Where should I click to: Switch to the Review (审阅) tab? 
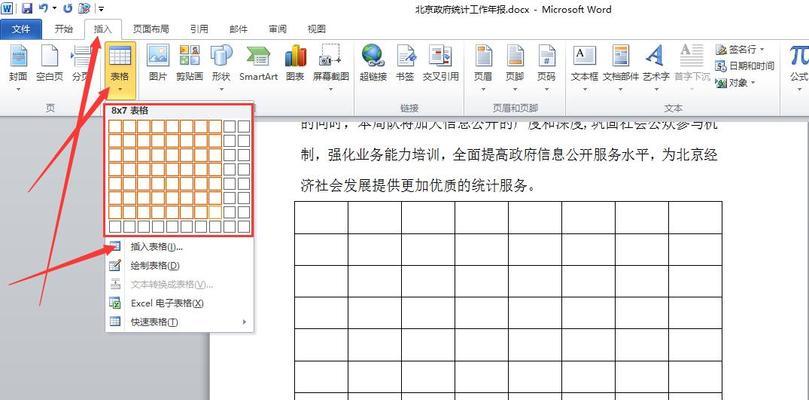(x=277, y=29)
